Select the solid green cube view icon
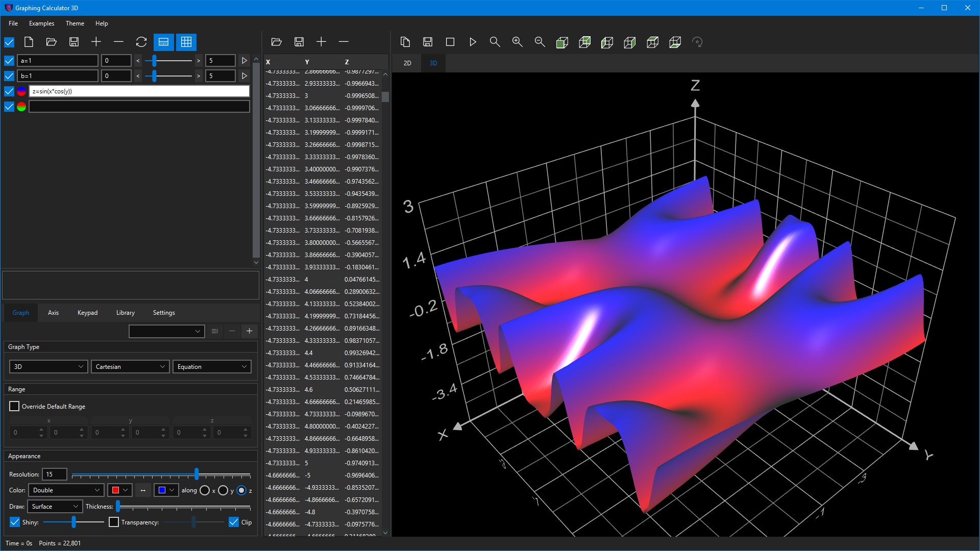The image size is (980, 551). pyautogui.click(x=562, y=42)
